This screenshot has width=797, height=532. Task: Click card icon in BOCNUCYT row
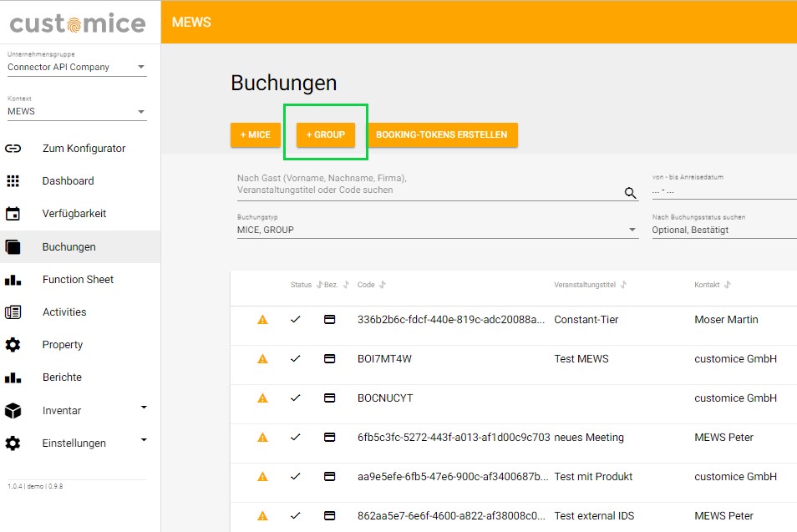coord(329,398)
